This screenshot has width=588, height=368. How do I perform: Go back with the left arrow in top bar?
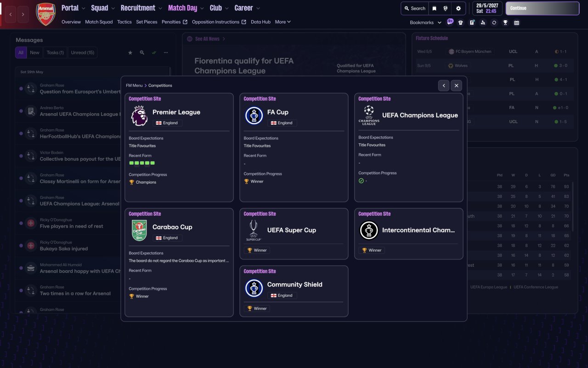(x=11, y=15)
